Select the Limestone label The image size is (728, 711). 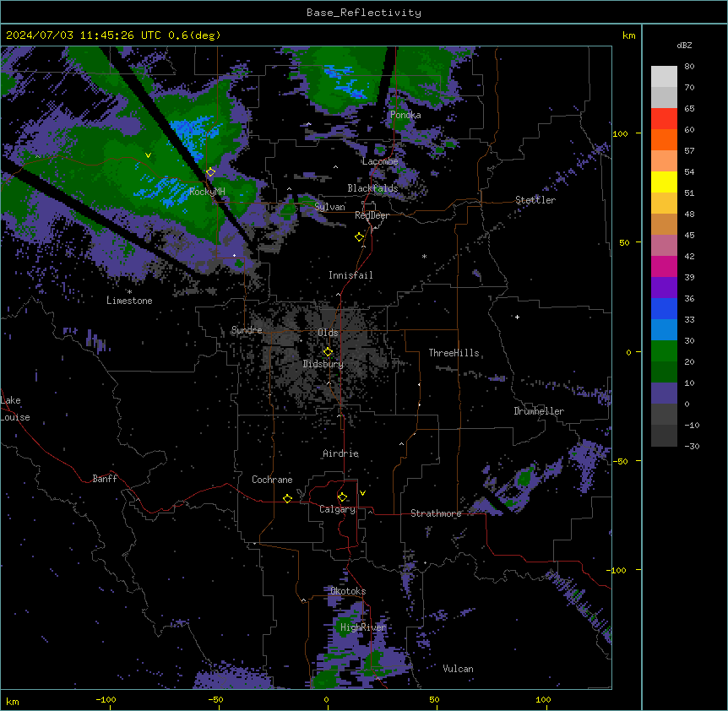[x=129, y=301]
